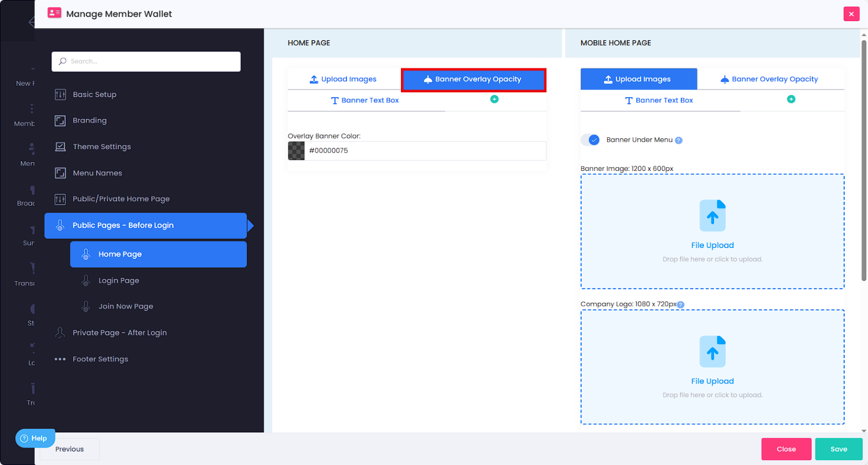
Task: Click the overlay color hex value field
Action: coord(425,151)
